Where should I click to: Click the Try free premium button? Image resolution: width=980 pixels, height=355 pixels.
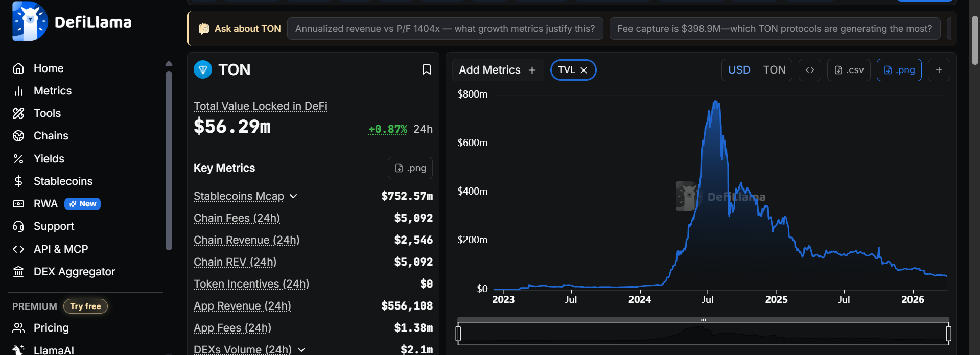85,306
